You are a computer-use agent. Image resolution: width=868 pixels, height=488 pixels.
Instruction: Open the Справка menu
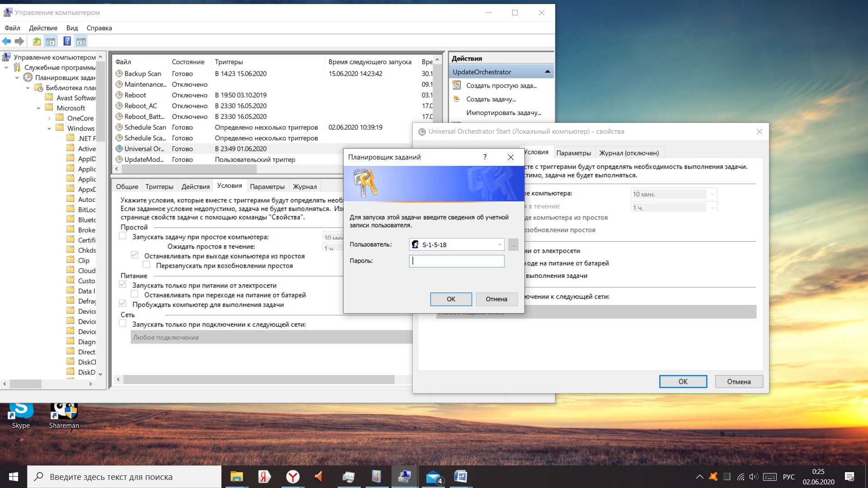point(99,28)
